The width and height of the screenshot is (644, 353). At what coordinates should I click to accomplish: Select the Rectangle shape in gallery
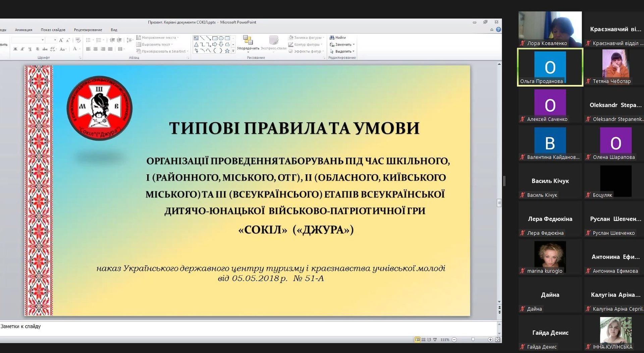[215, 38]
